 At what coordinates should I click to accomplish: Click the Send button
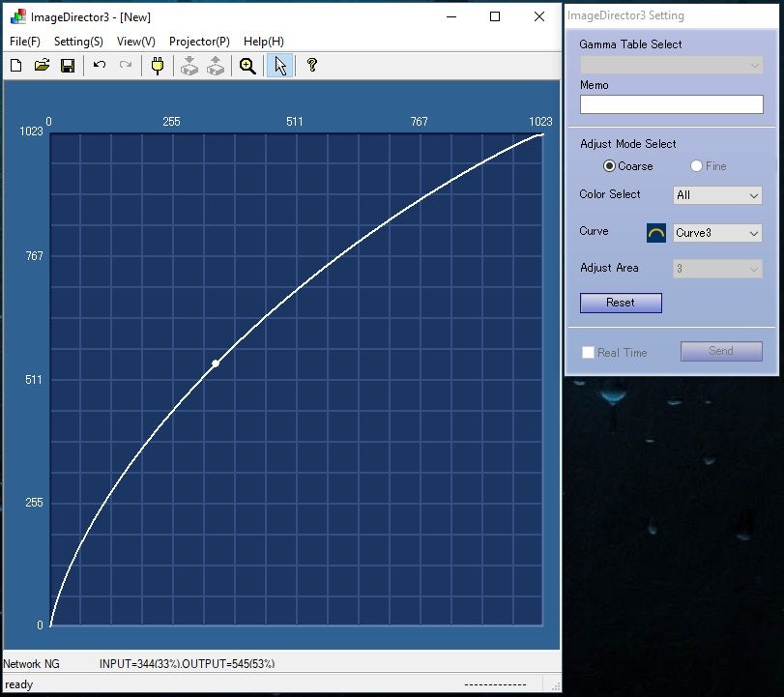pyautogui.click(x=721, y=351)
